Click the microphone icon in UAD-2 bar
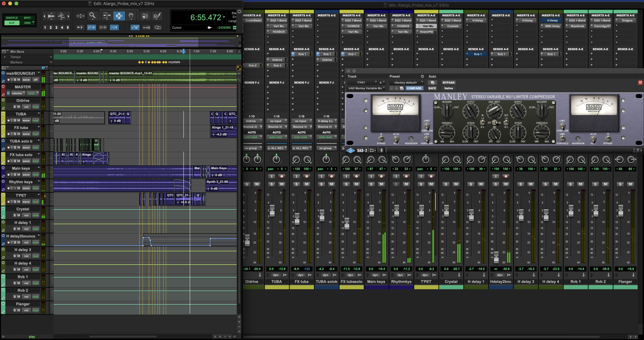Screen dimensions: 644x340 [x=382, y=151]
